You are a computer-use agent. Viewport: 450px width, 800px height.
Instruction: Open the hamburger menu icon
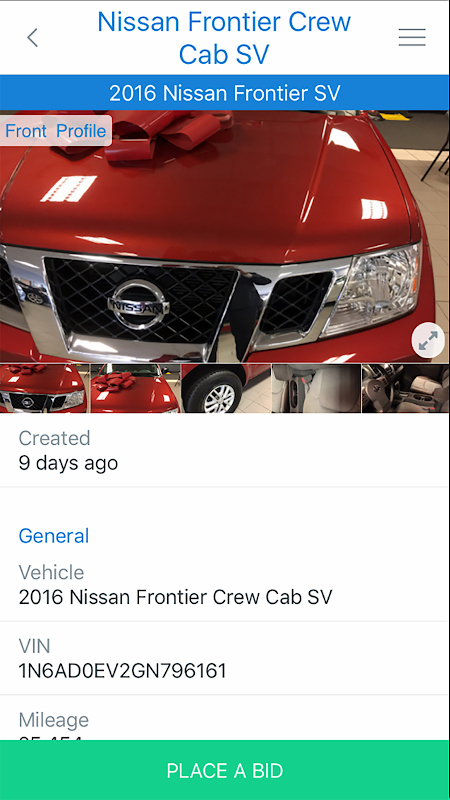click(412, 37)
